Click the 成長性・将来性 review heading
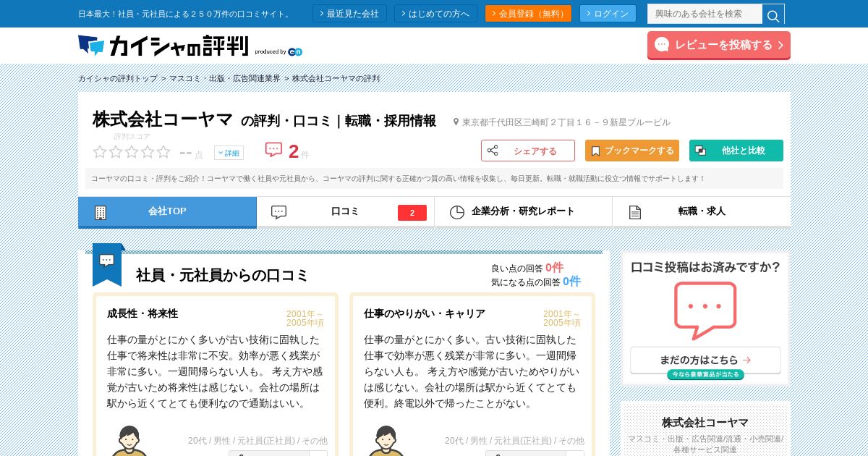Viewport: 868px width, 456px height. [142, 313]
